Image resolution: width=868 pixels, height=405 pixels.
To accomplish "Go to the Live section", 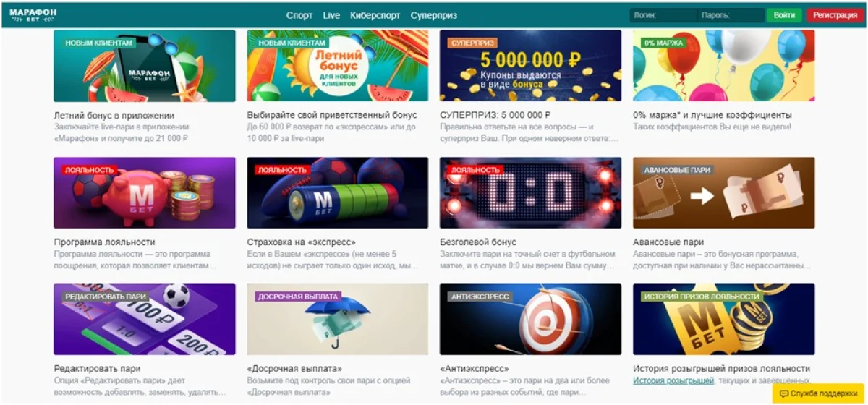I will (x=331, y=15).
